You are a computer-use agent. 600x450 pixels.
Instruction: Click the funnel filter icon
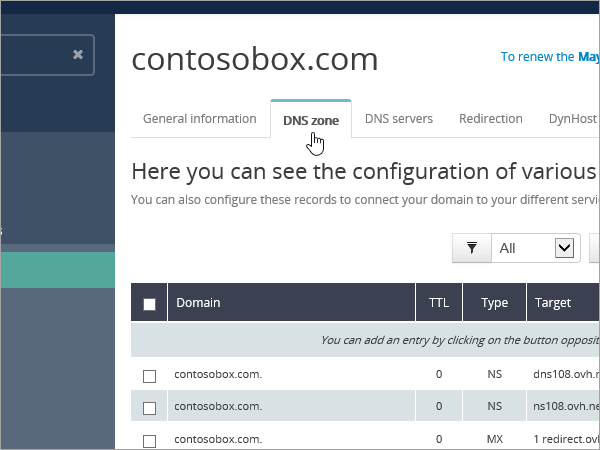click(472, 247)
